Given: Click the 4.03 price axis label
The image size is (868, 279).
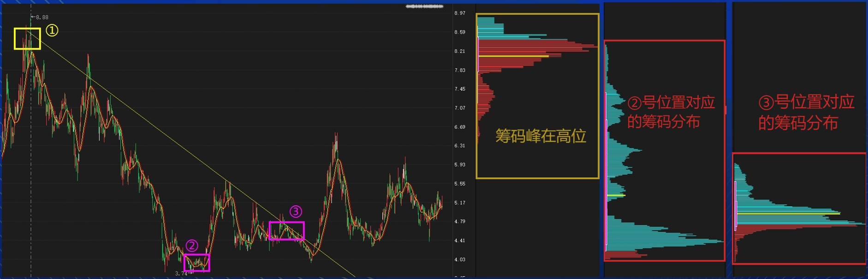Looking at the screenshot, I should [x=459, y=260].
